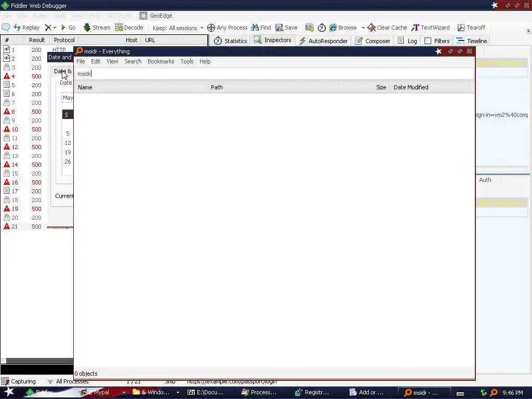Click the stopwatch timer icon
This screenshot has height=399, width=532.
322,28
